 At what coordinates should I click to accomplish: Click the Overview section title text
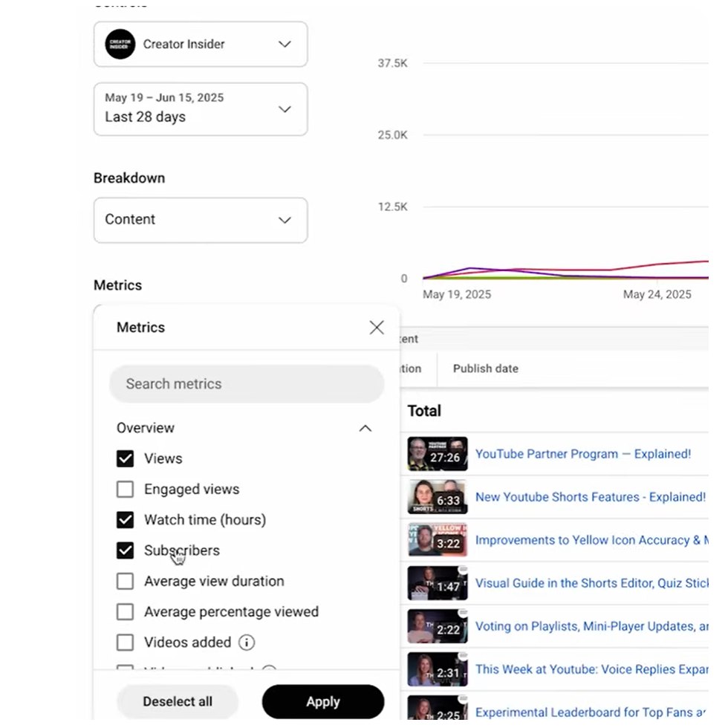[x=146, y=428]
